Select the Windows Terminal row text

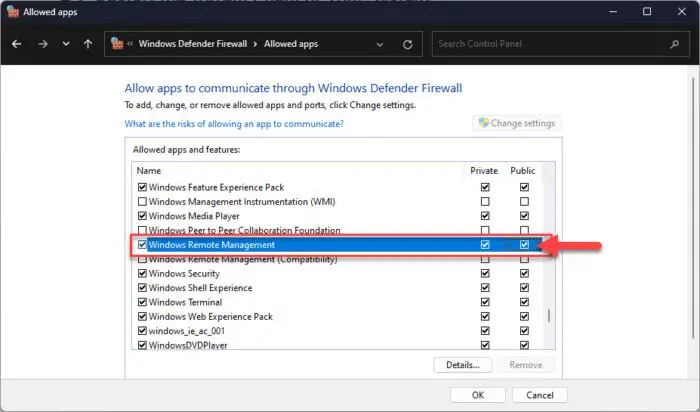pyautogui.click(x=185, y=302)
